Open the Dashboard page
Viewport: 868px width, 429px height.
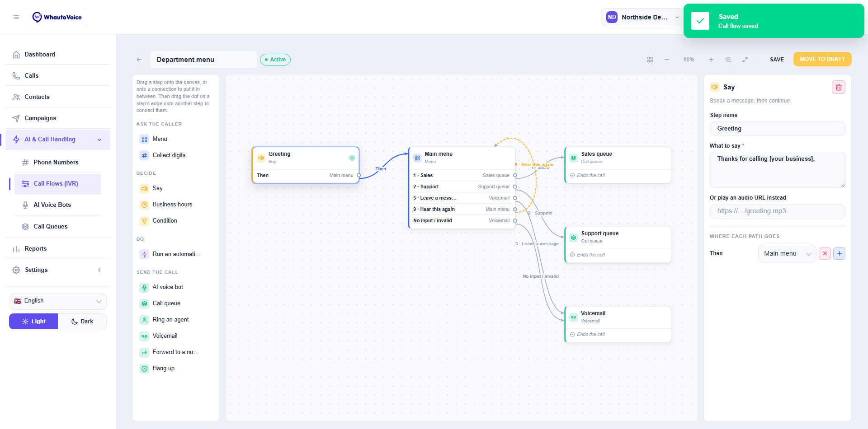coord(58,55)
